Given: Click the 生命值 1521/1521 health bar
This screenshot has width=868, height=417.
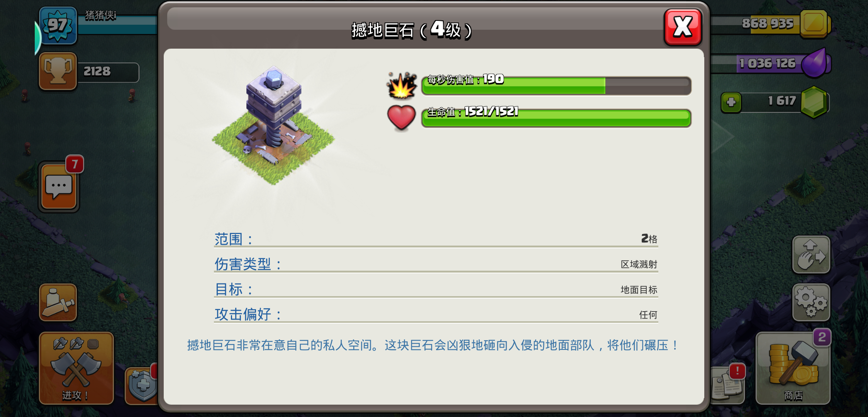Looking at the screenshot, I should 556,118.
